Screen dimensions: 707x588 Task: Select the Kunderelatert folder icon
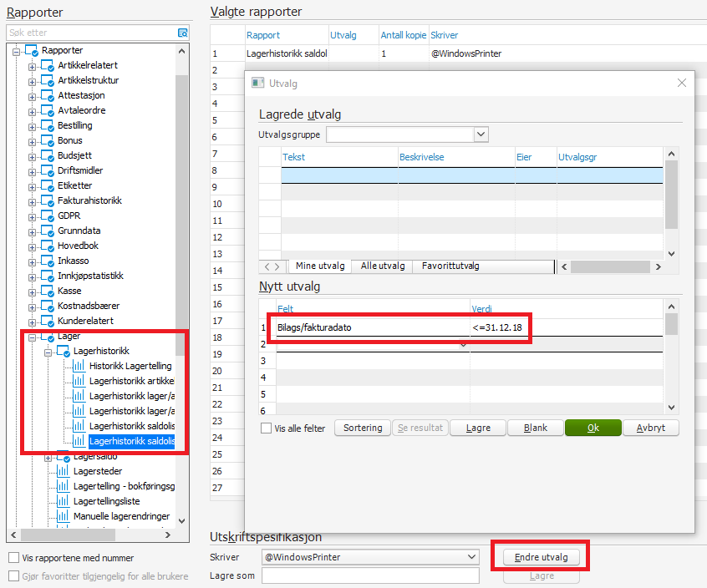click(x=48, y=322)
